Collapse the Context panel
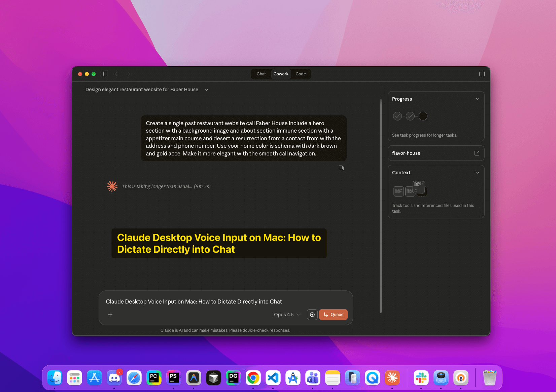This screenshot has width=556, height=392. [478, 172]
